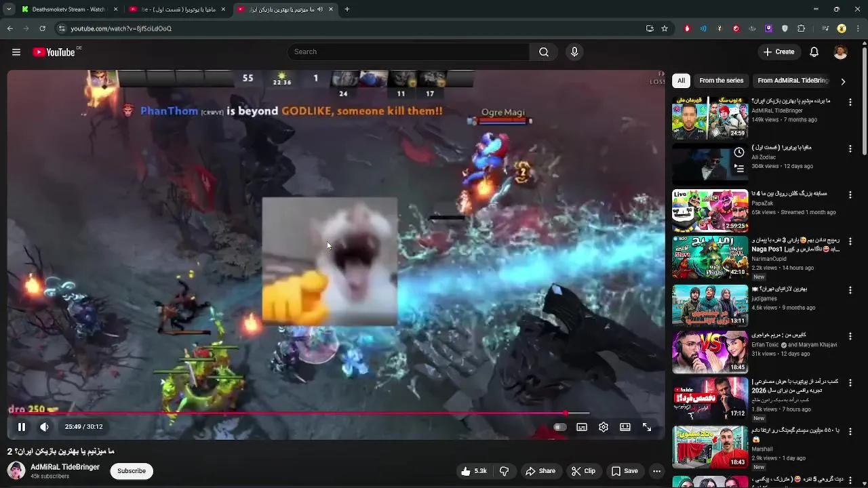This screenshot has height=488, width=868.
Task: Seek on the video progress bar
Action: point(336,413)
